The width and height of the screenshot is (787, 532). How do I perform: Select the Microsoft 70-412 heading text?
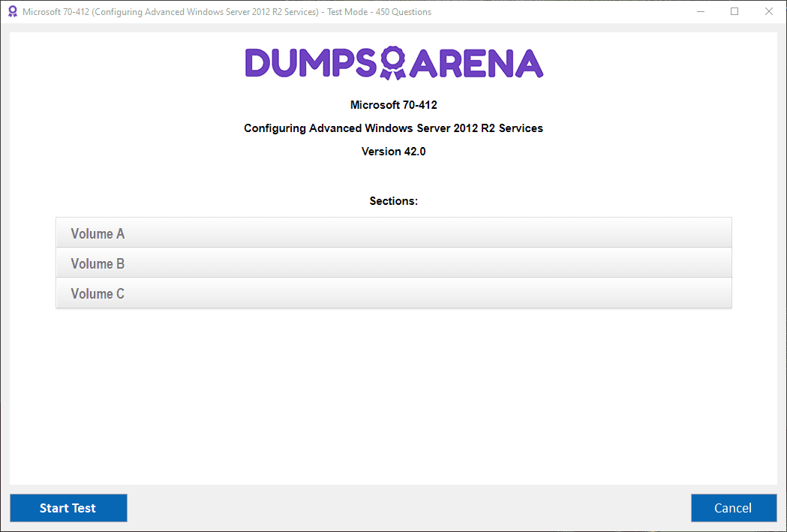[x=393, y=105]
